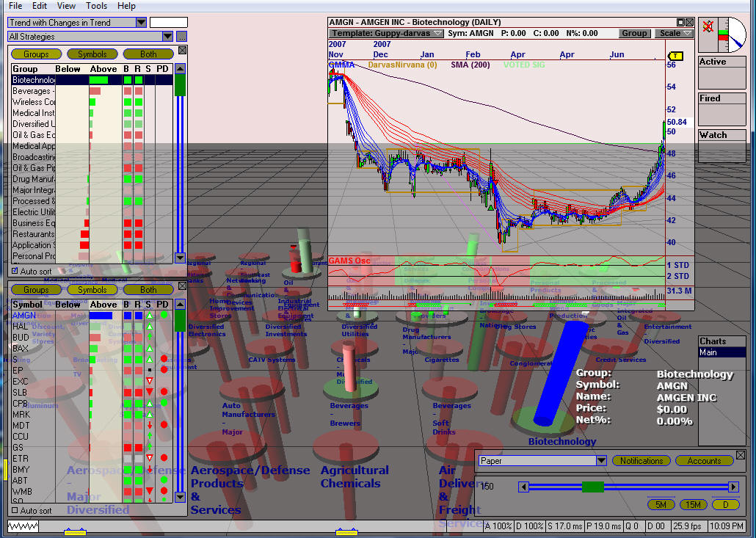Open the Template: Guppy-darvas dropdown

click(x=386, y=33)
